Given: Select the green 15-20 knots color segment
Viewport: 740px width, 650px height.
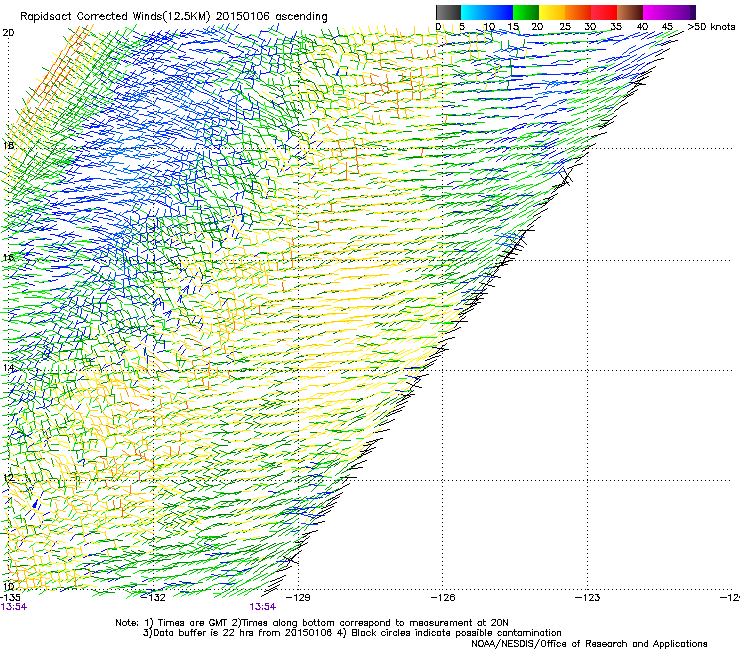Looking at the screenshot, I should tap(526, 12).
